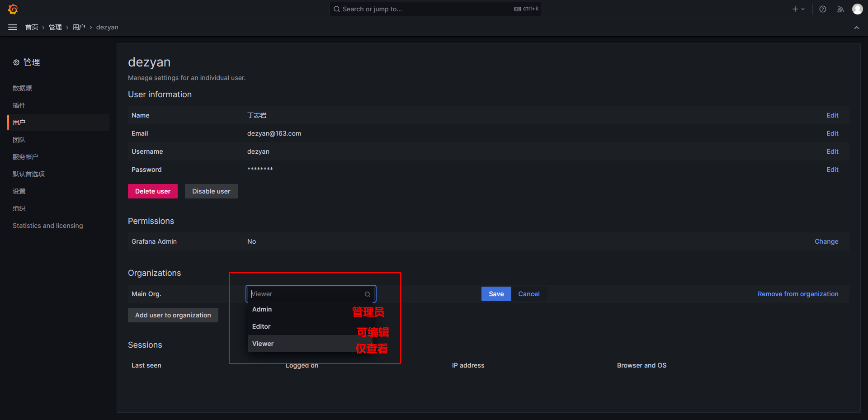This screenshot has width=868, height=420.
Task: Edit the Username field
Action: tap(832, 151)
